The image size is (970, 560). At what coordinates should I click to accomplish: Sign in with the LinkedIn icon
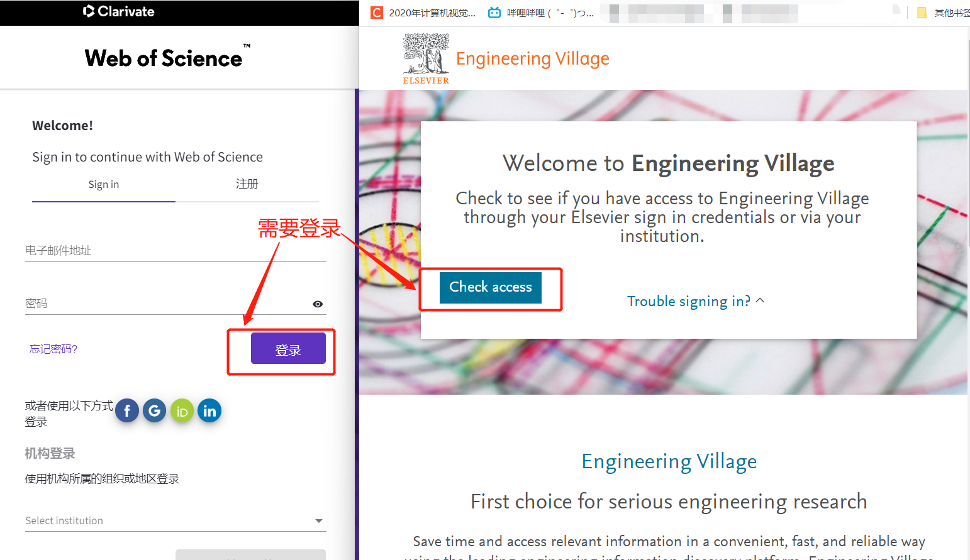pyautogui.click(x=209, y=411)
